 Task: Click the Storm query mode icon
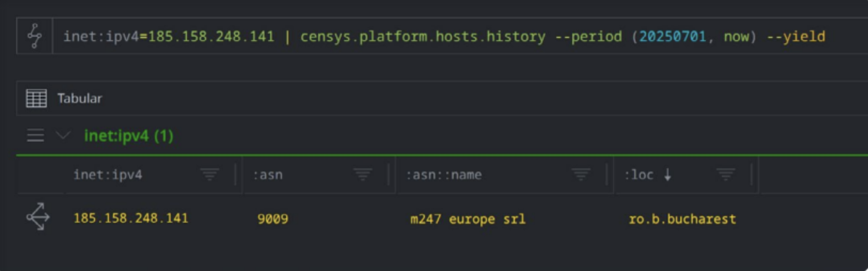coord(34,36)
